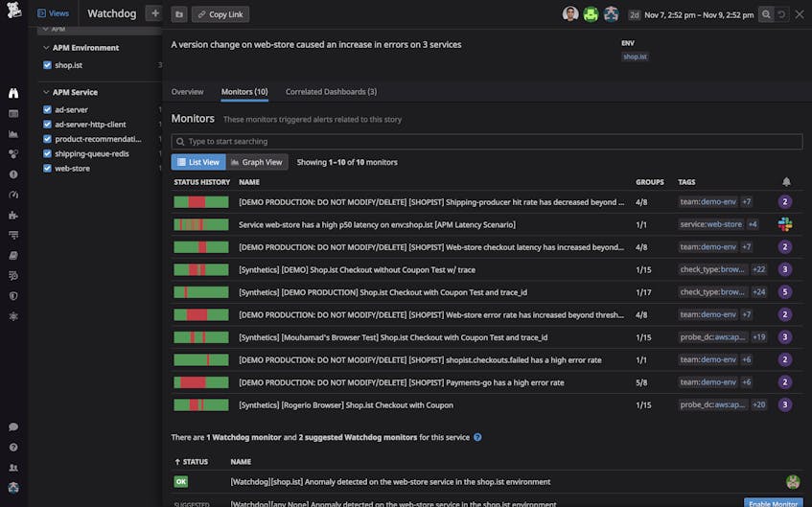Expand the +22 tags badge
This screenshot has height=507, width=812.
pyautogui.click(x=758, y=269)
